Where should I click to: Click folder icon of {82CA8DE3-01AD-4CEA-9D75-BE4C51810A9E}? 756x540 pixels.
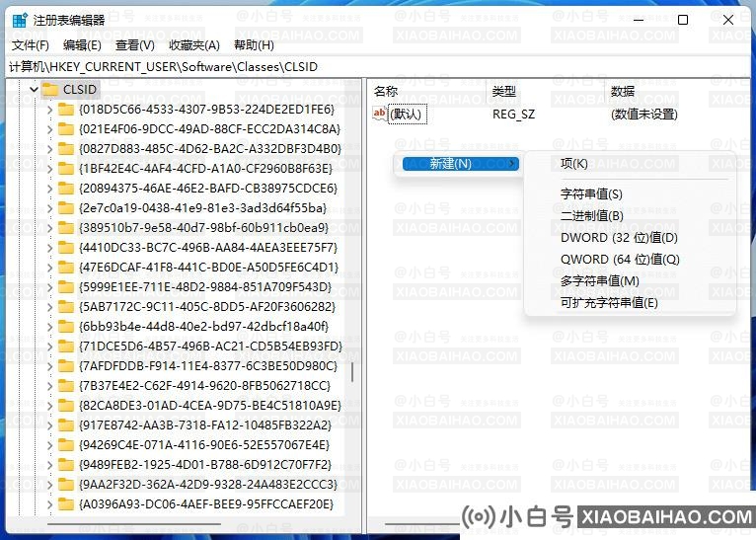66,406
